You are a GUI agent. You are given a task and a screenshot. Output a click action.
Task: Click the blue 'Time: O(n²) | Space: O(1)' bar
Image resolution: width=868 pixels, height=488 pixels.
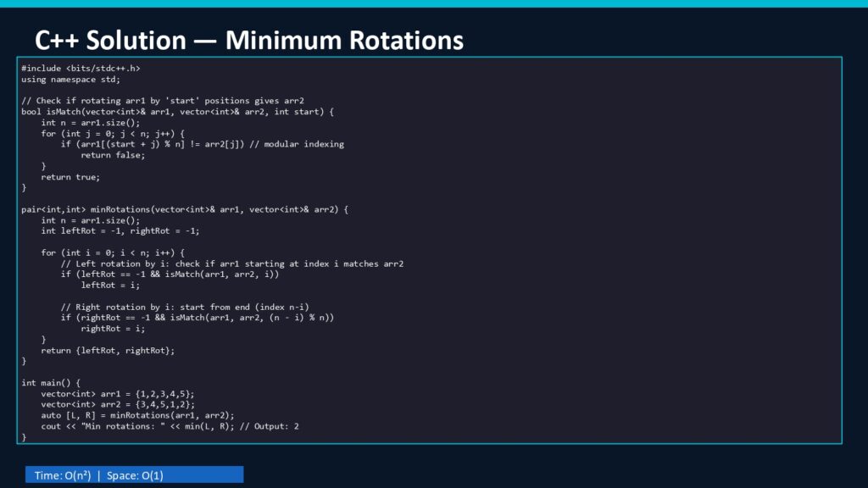point(135,475)
